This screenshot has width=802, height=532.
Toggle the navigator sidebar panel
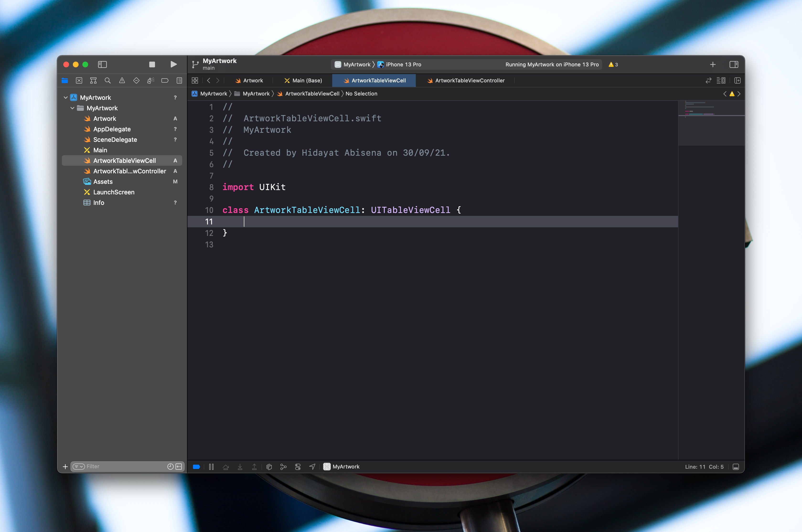coord(102,64)
